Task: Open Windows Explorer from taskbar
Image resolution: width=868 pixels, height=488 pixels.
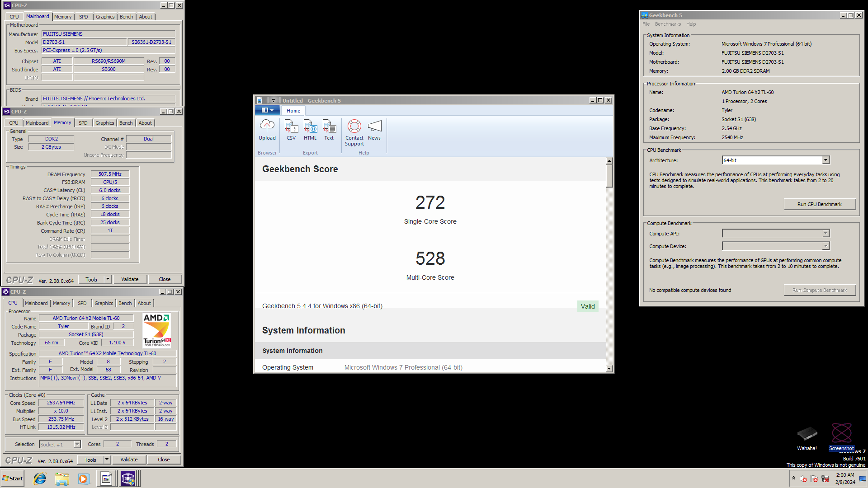Action: click(x=62, y=479)
